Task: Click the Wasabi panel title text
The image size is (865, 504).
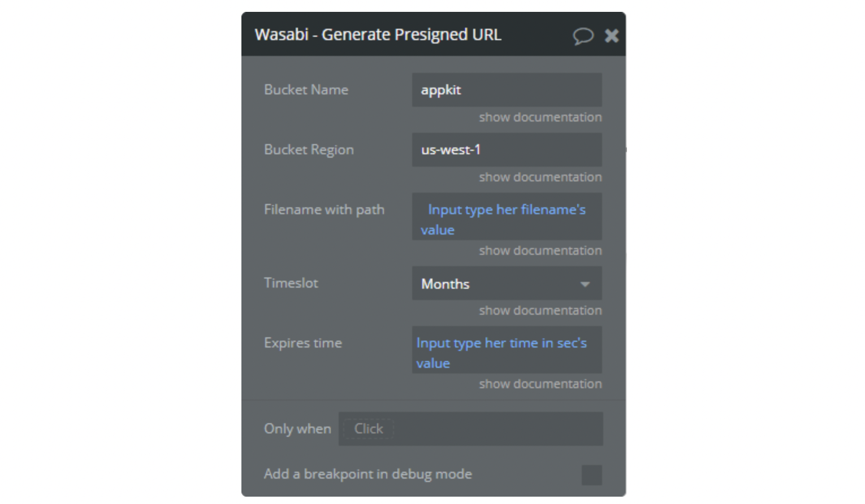Action: [378, 35]
